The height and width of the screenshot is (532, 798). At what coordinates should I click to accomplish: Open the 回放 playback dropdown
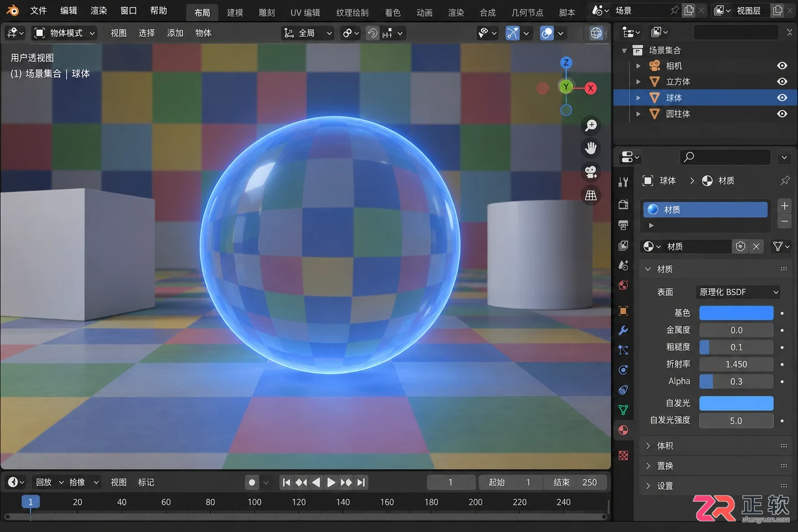pyautogui.click(x=50, y=482)
